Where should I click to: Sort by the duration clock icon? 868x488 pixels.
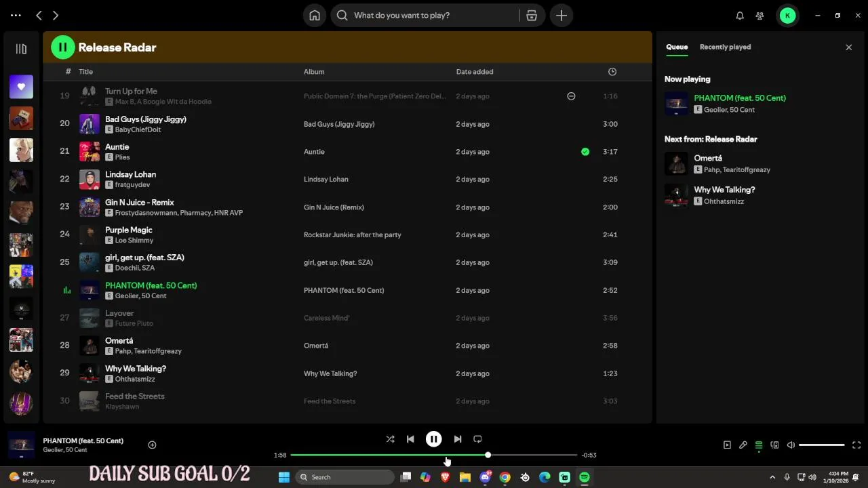tap(612, 72)
